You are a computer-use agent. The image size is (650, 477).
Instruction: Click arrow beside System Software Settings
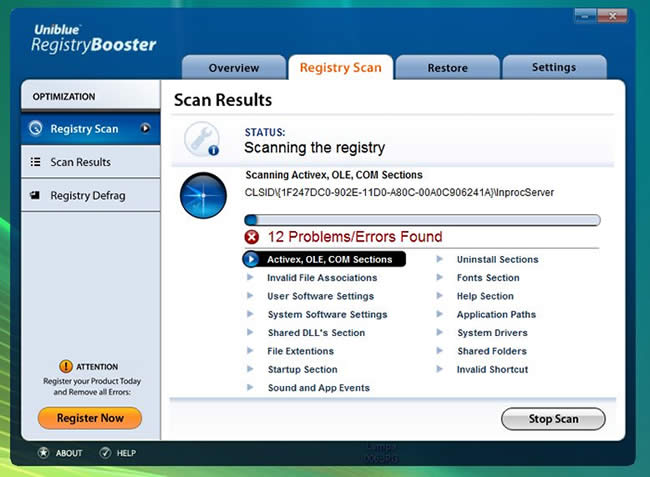[x=250, y=314]
